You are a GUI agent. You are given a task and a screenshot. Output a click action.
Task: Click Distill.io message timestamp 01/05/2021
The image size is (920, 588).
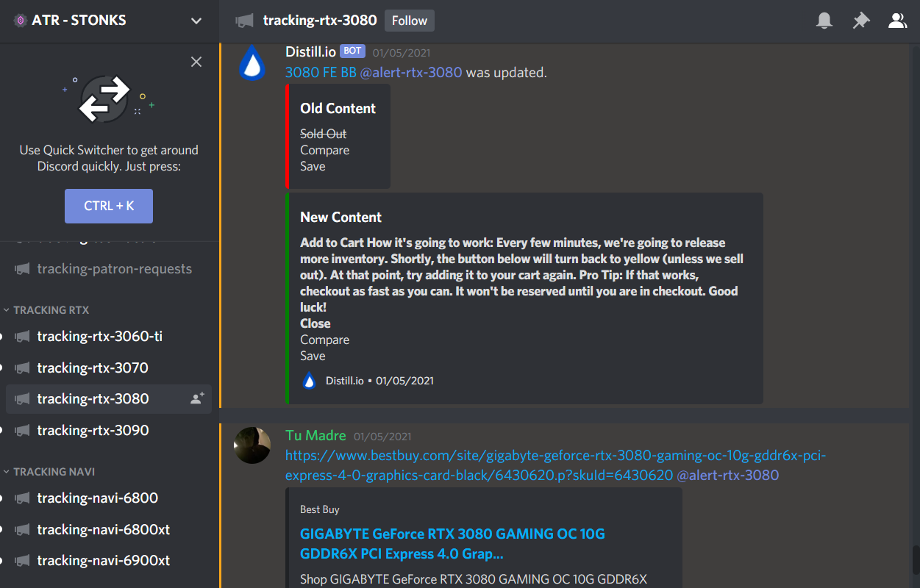click(x=402, y=53)
